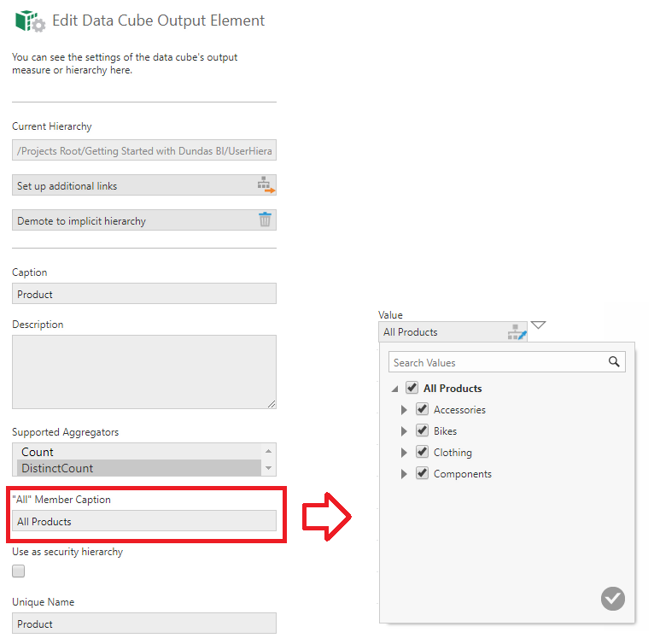Click the Caption field containing Product
Screen dimensions: 660x644
tap(144, 294)
